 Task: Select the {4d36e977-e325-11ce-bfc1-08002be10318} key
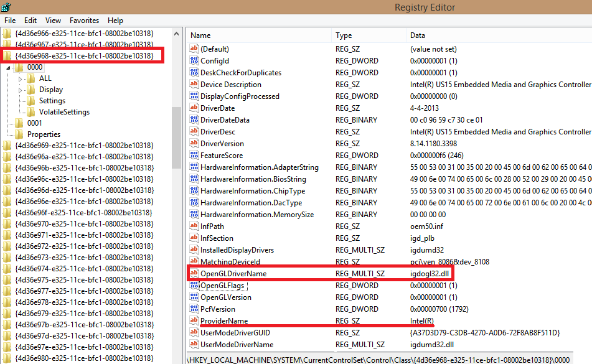point(85,291)
